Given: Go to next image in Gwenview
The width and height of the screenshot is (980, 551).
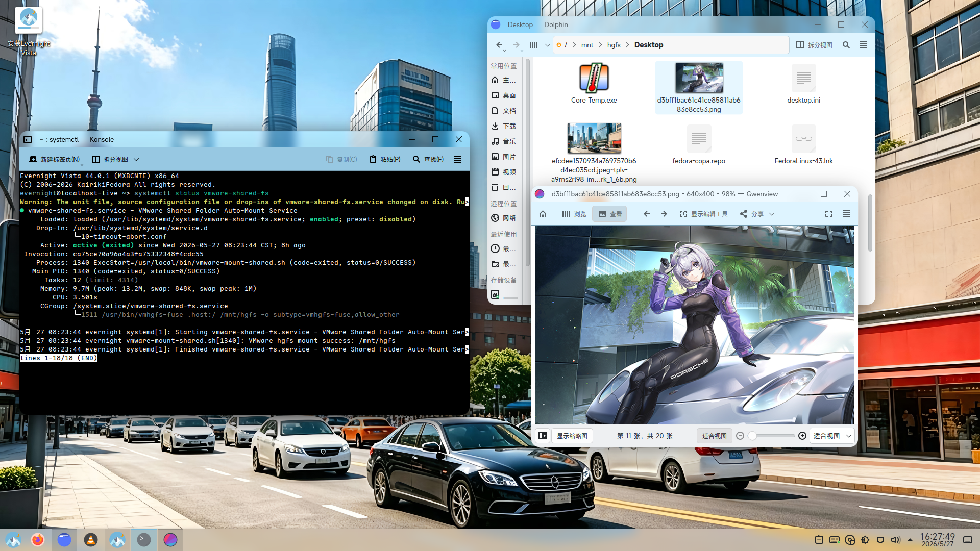Looking at the screenshot, I should pos(664,214).
